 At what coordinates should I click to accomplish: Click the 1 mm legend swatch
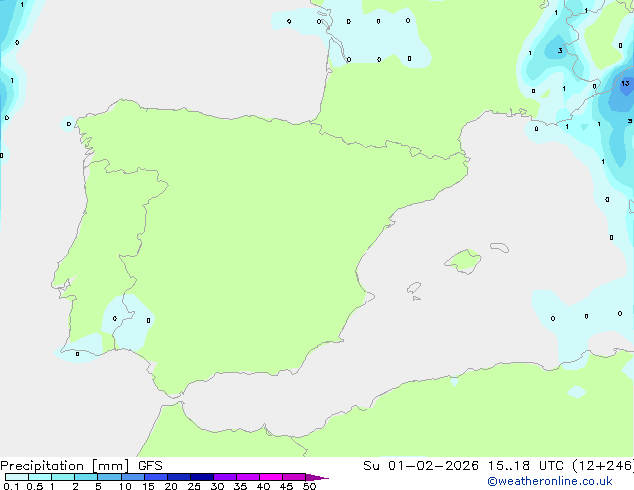pos(63,477)
